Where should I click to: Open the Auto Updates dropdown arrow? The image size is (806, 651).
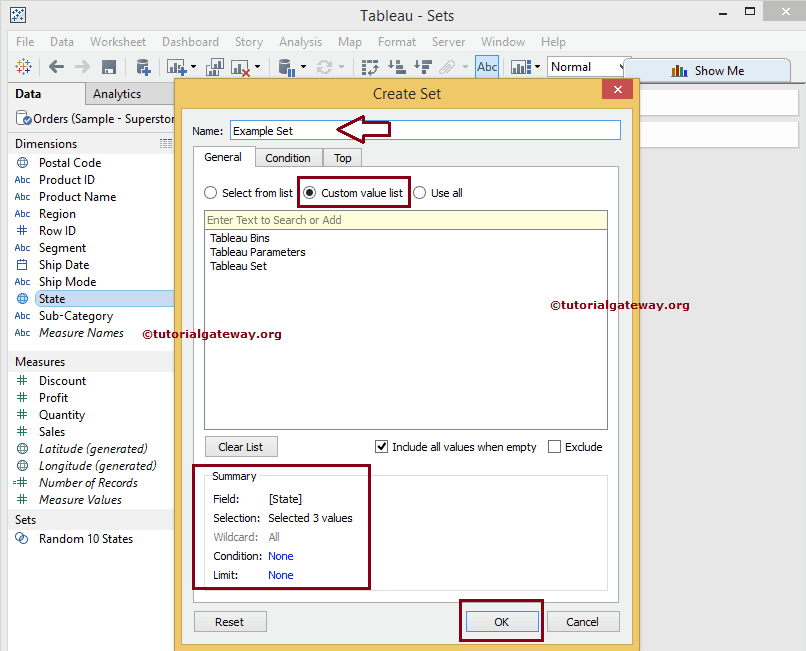coord(303,67)
